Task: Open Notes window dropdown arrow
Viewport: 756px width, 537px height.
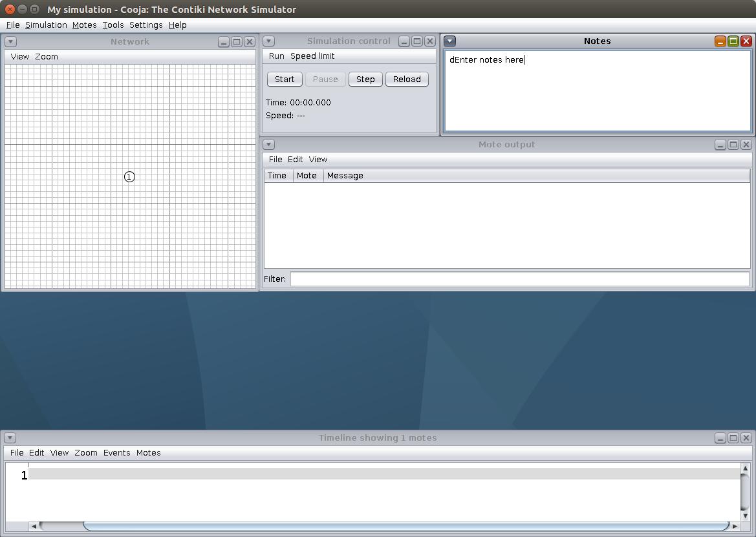Action: [x=449, y=41]
